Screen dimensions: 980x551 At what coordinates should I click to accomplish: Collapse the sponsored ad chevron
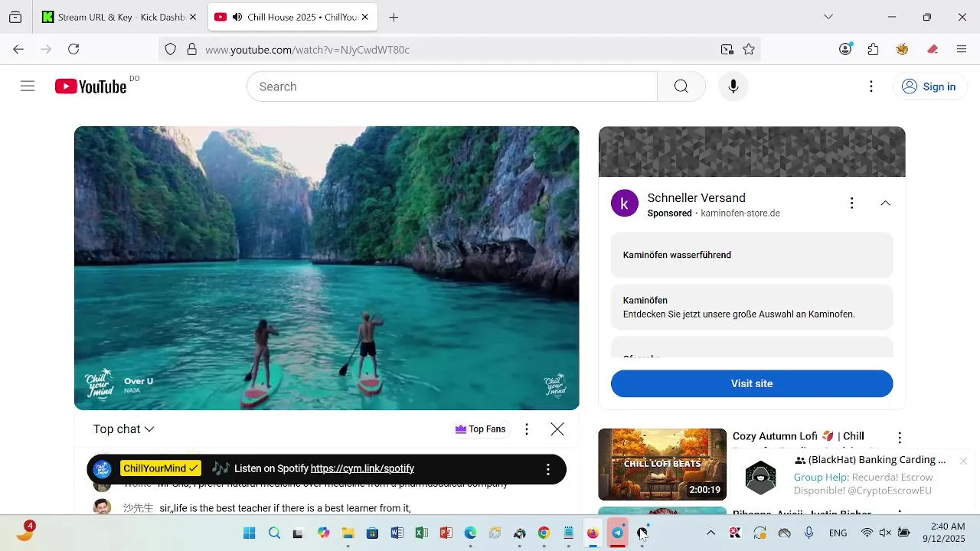coord(885,203)
